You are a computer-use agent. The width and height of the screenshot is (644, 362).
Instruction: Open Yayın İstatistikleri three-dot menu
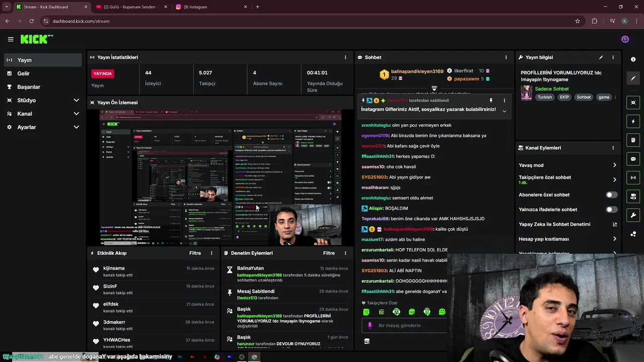click(345, 57)
